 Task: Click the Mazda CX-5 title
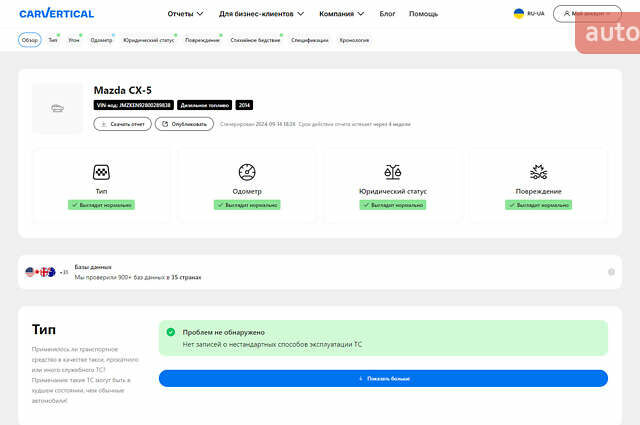[x=122, y=90]
